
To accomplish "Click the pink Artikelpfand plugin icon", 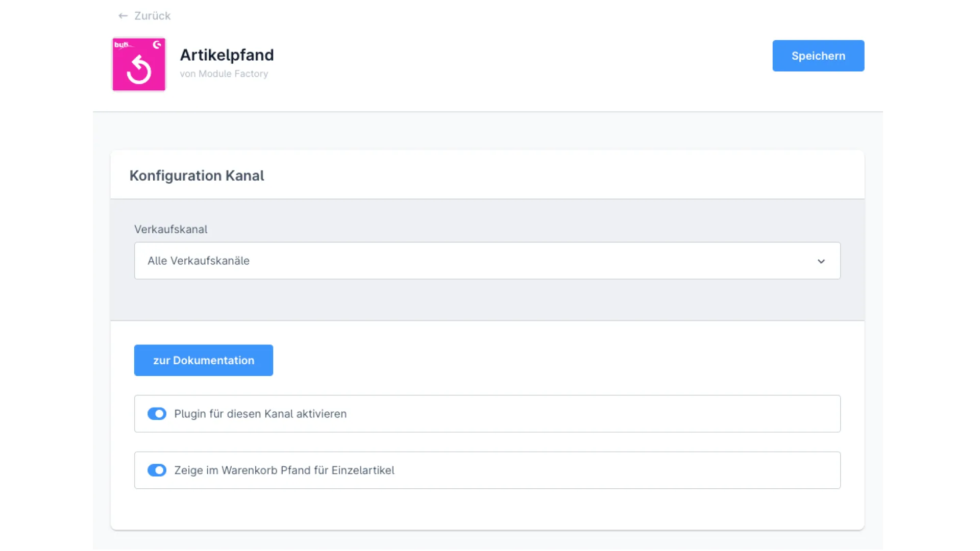I will pos(138,64).
